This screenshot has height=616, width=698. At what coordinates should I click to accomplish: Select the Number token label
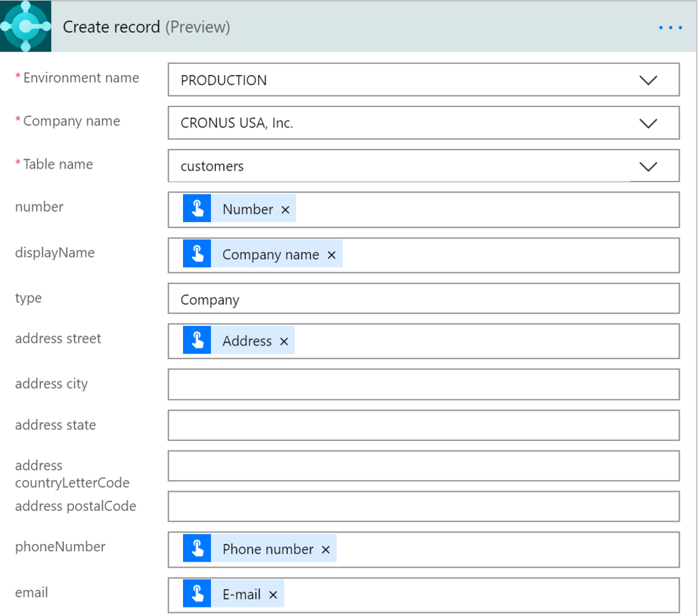[248, 209]
